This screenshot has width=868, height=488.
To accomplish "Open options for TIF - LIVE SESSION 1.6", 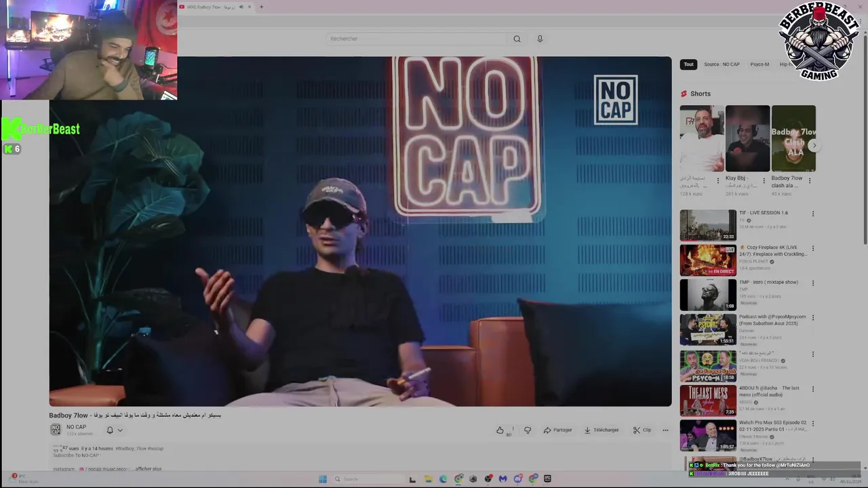I will (813, 214).
